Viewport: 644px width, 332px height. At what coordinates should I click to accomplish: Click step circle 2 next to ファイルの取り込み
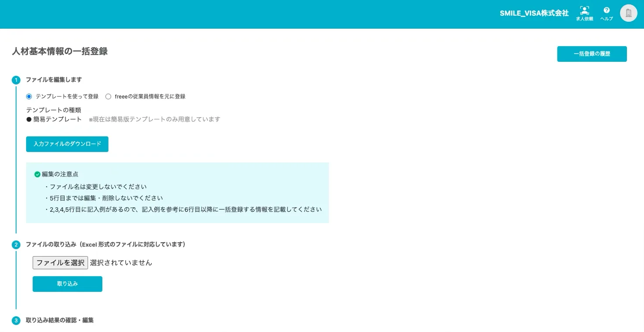pyautogui.click(x=16, y=245)
